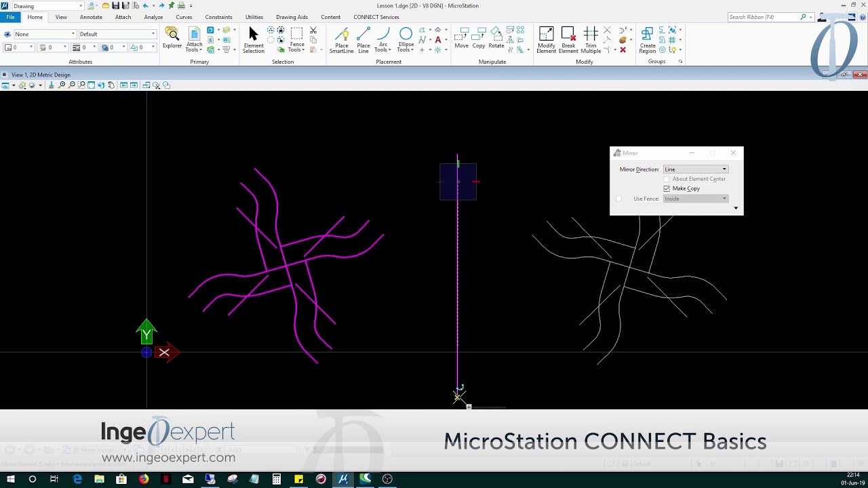Screen dimensions: 868x488
Task: Click the Fit View icon
Action: (92, 85)
